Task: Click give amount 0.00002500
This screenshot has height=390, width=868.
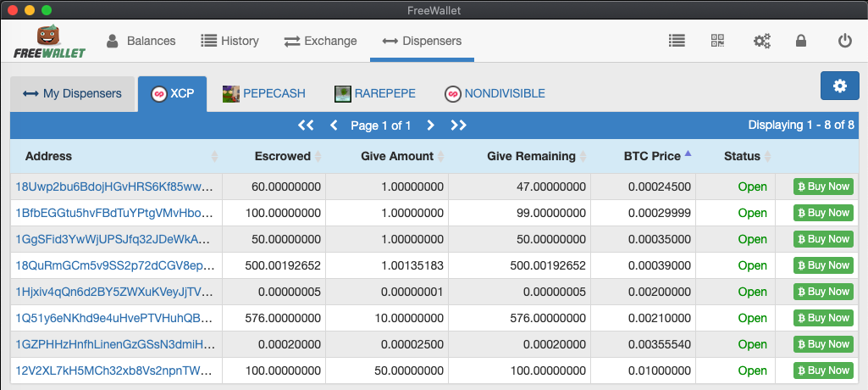Action: click(x=412, y=344)
